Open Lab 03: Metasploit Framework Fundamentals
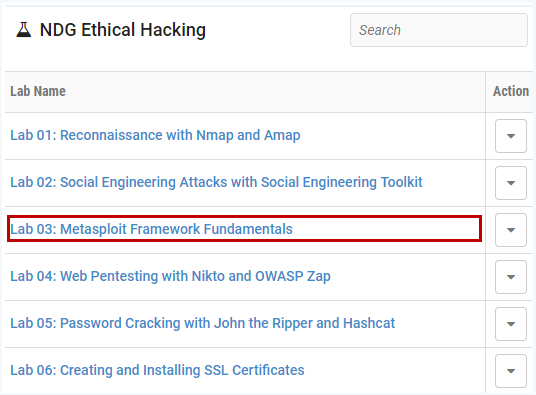Image resolution: width=536 pixels, height=395 pixels. 151,229
